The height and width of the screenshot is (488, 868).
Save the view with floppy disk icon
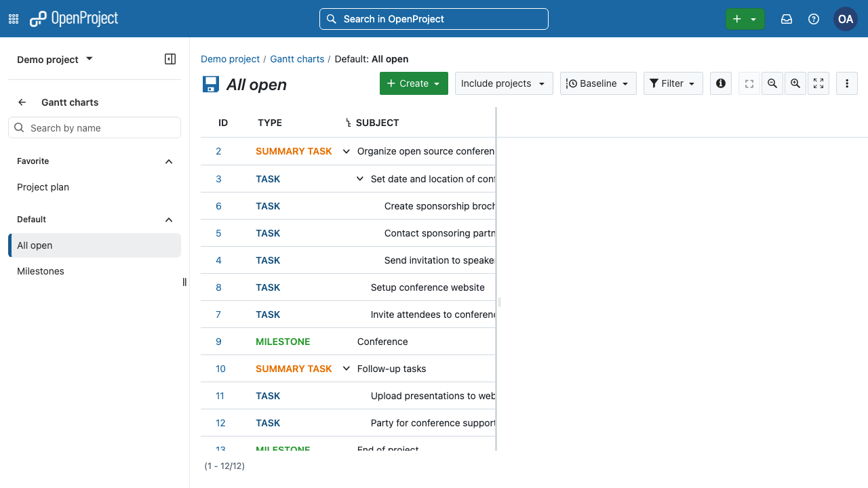click(x=211, y=84)
